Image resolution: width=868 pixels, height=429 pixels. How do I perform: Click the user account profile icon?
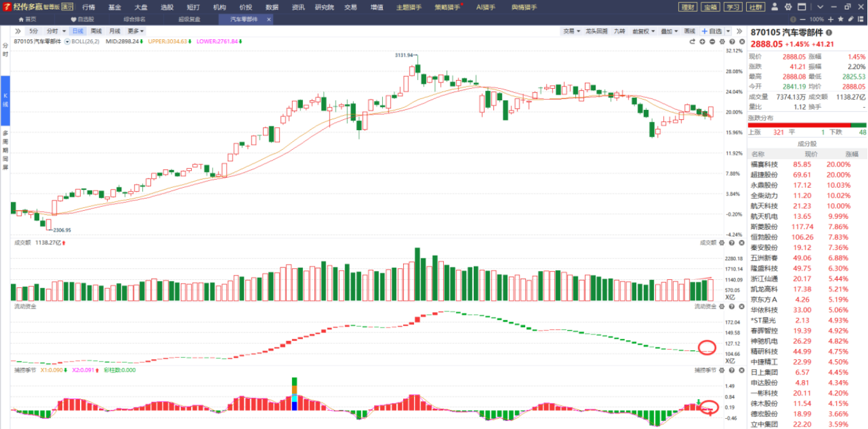tap(775, 7)
